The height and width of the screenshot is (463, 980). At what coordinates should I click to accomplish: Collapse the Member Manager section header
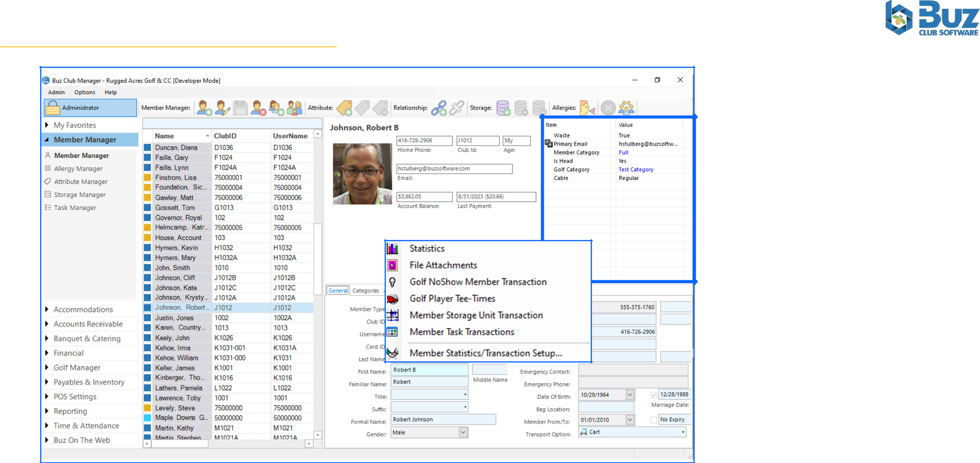coord(90,140)
